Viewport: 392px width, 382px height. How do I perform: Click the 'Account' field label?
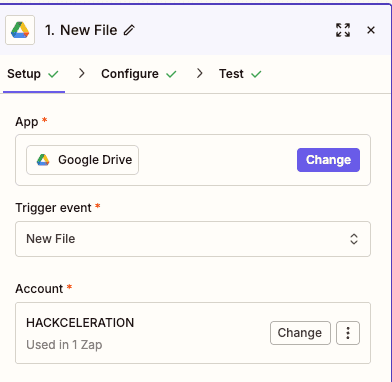[x=39, y=289]
